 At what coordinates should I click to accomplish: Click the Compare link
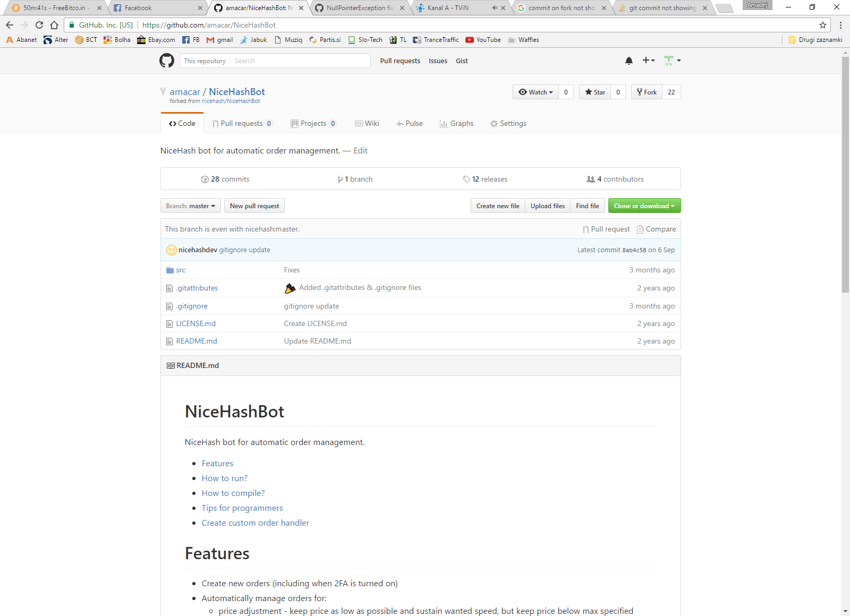[657, 229]
